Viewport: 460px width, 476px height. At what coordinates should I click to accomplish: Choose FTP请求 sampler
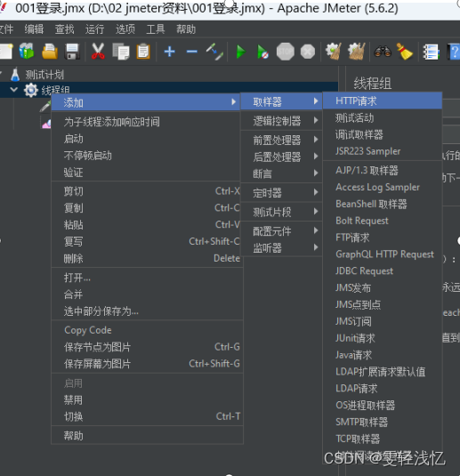[x=383, y=238]
